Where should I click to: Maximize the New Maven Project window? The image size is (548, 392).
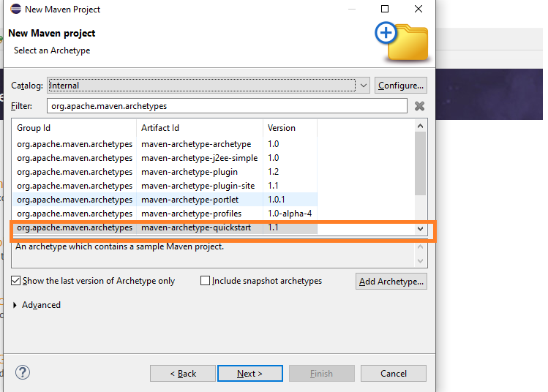pos(385,9)
